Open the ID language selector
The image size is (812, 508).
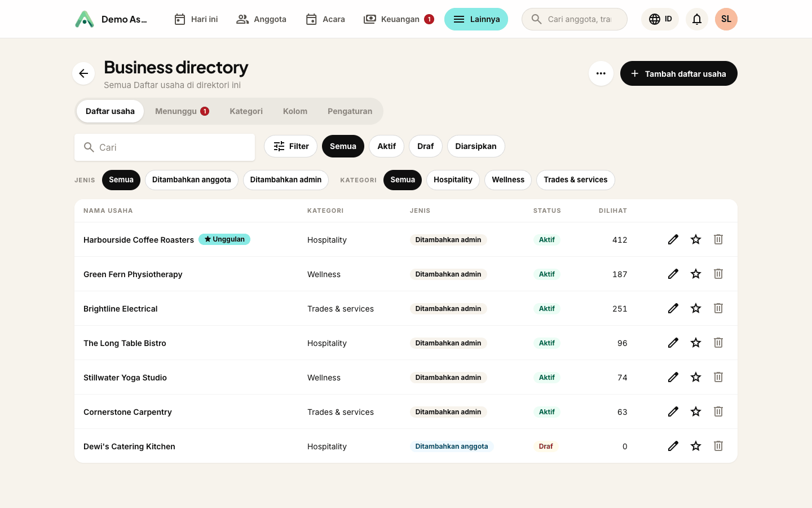(660, 19)
